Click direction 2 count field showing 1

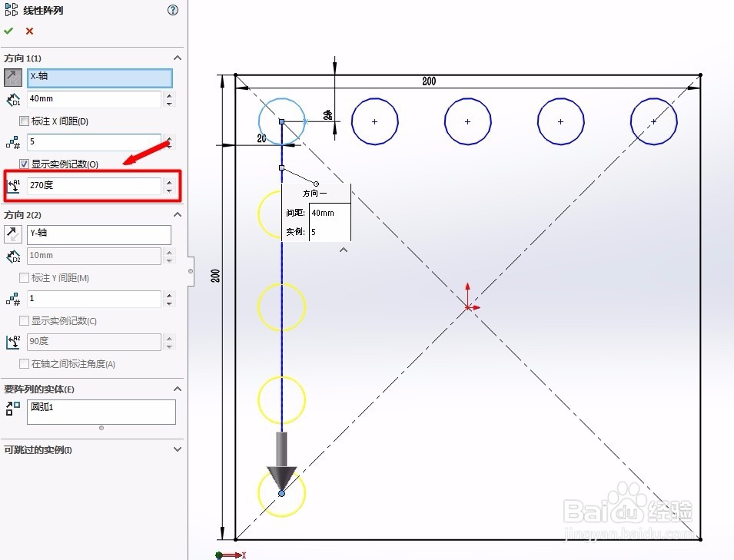(x=94, y=299)
